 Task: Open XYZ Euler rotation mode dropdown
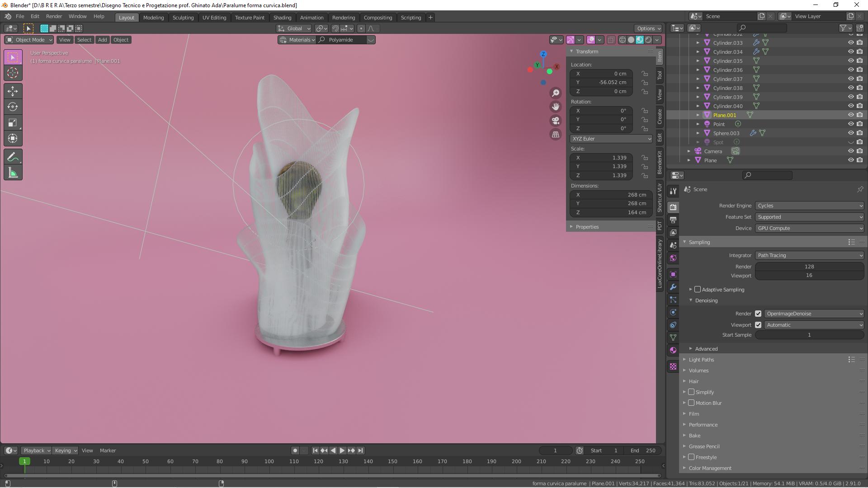tap(611, 139)
